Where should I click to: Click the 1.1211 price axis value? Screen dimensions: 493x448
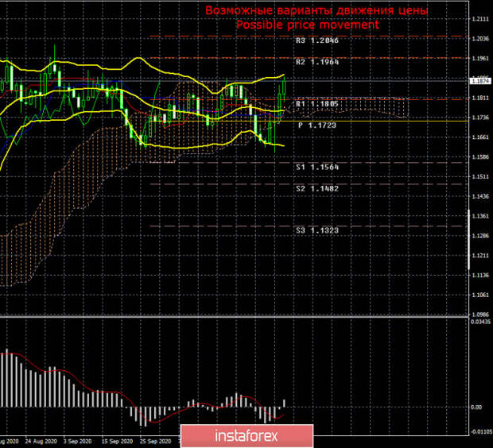point(481,256)
